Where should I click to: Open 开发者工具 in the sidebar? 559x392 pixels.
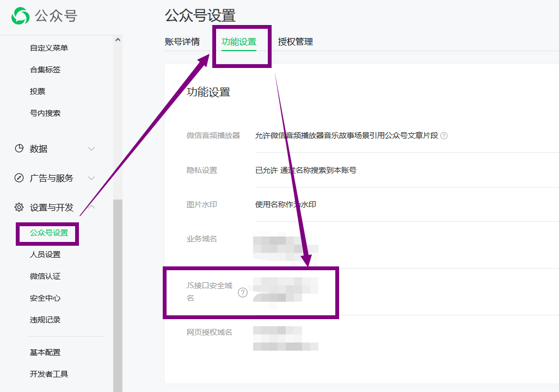tap(49, 374)
